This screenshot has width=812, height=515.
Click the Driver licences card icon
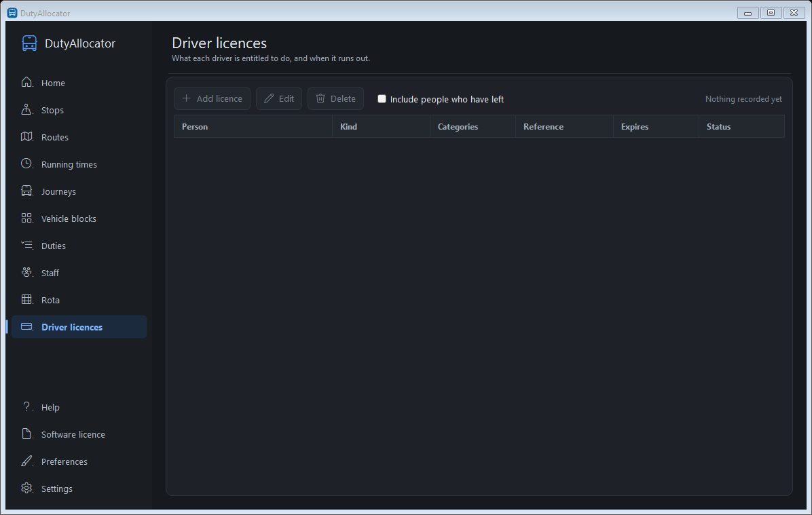[26, 326]
